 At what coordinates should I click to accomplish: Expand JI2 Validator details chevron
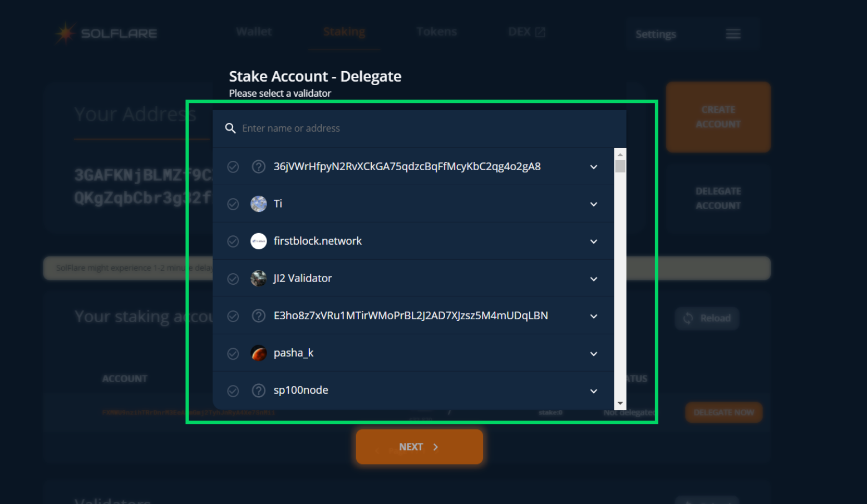(x=594, y=279)
